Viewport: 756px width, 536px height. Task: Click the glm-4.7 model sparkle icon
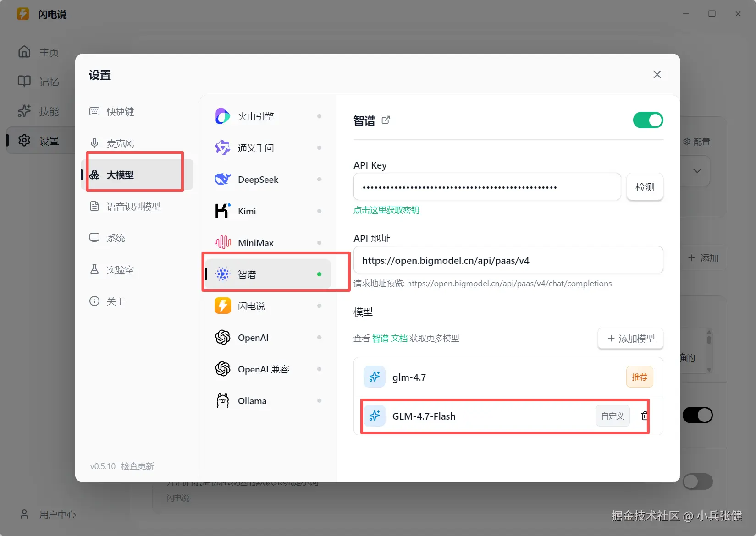point(375,377)
